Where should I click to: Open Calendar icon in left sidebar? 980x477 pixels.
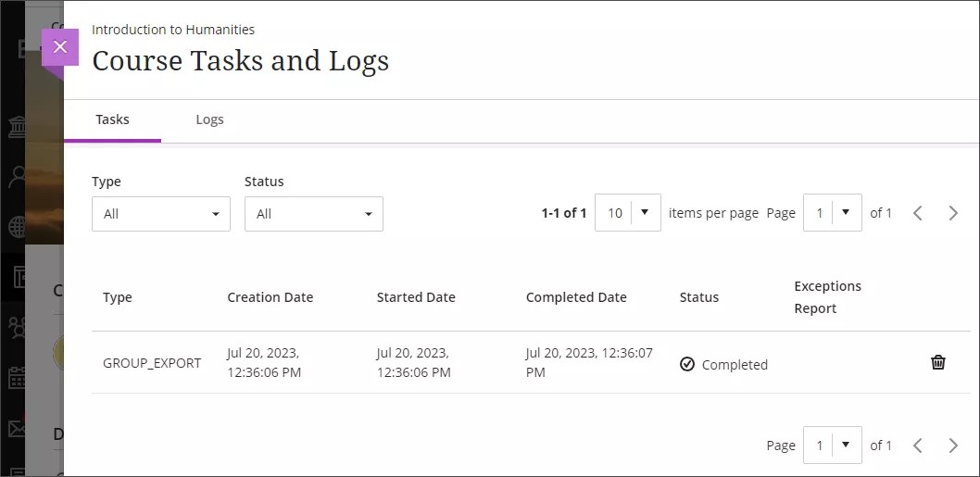click(x=17, y=378)
